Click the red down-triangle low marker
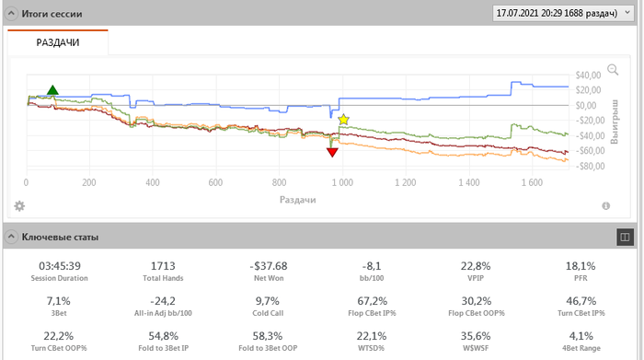Viewport: 644px width, 360px height. click(332, 153)
